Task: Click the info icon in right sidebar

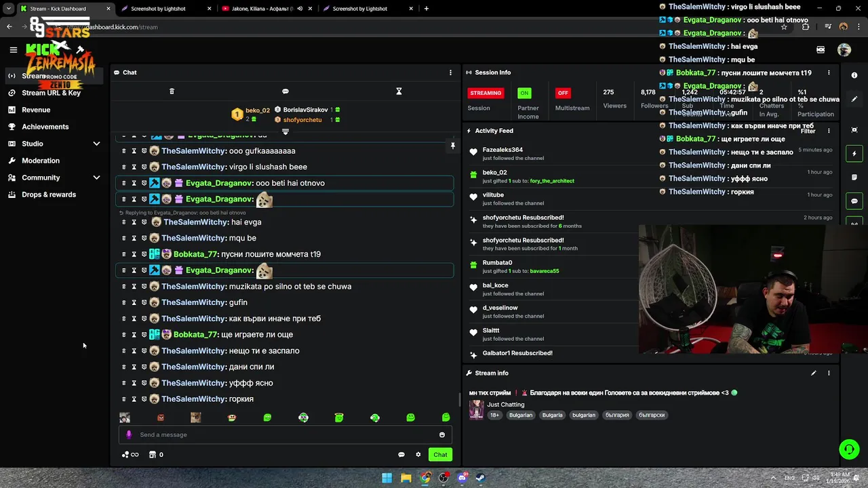Action: [x=854, y=75]
